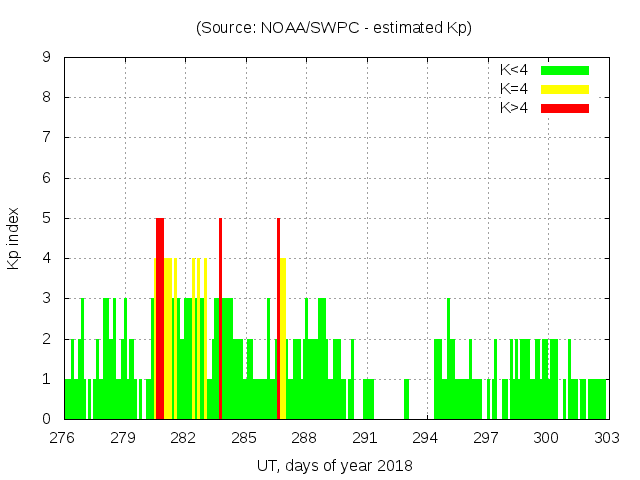Click the "Kp index" y-axis label
The height and width of the screenshot is (480, 640).
[x=14, y=238]
